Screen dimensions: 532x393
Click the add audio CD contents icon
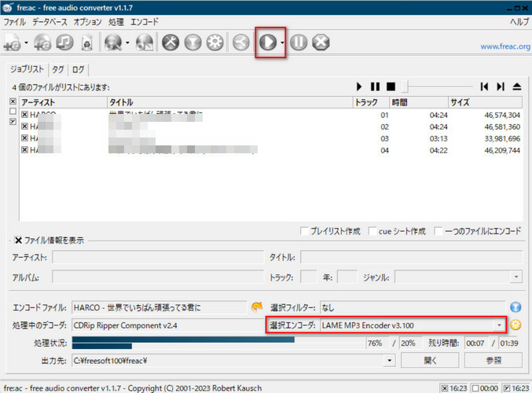pos(42,42)
